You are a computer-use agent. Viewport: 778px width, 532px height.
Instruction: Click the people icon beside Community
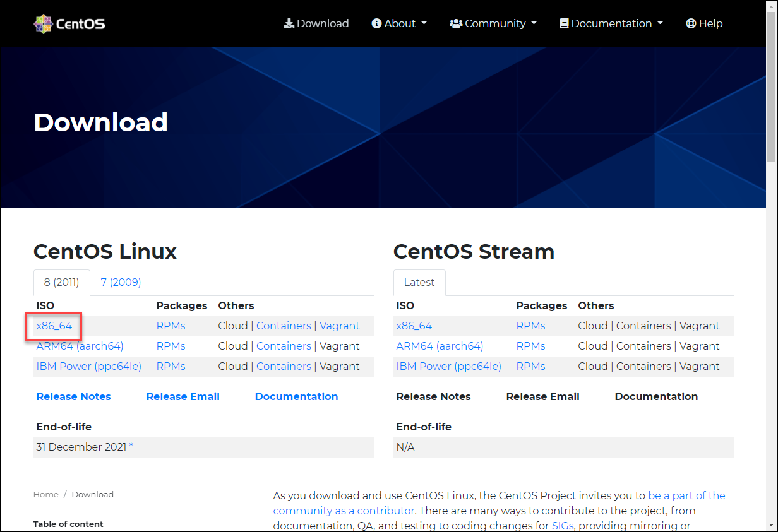point(456,23)
